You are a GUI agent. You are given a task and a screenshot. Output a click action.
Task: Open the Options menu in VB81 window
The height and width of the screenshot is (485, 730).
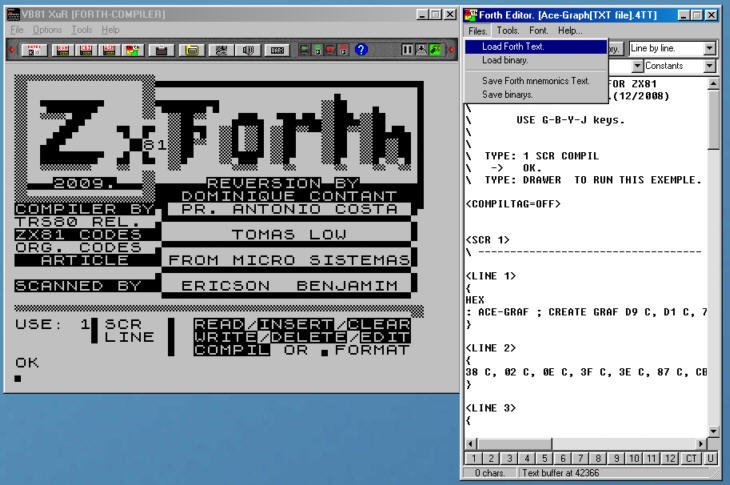coord(47,30)
